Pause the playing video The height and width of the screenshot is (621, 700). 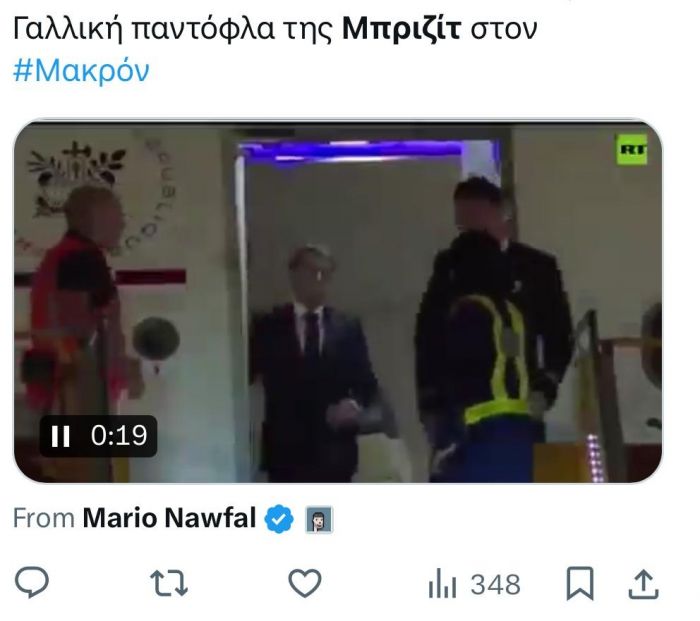click(60, 436)
